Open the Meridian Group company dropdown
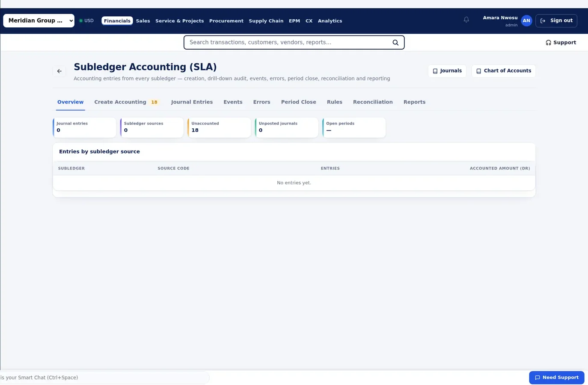 click(x=39, y=21)
